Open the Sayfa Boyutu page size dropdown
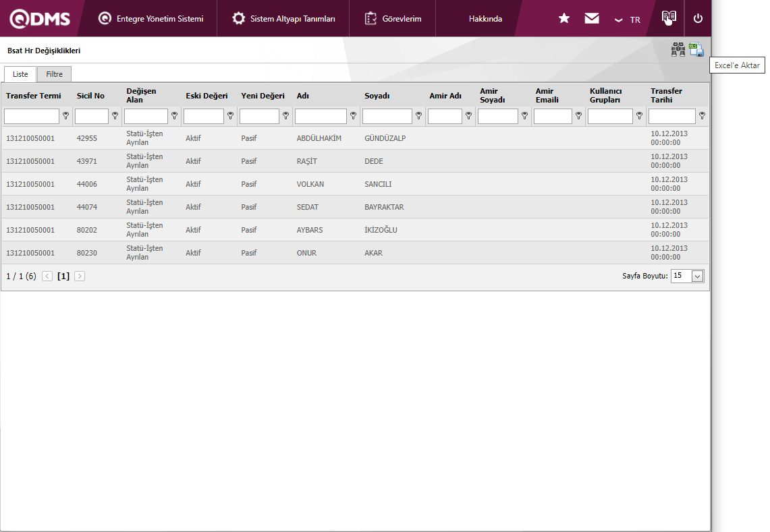 688,276
